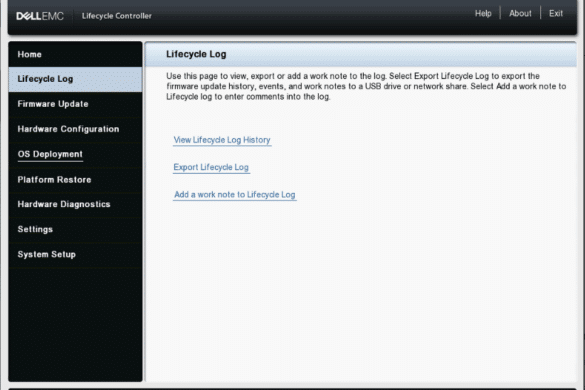Exit the Lifecycle Controller

[556, 13]
